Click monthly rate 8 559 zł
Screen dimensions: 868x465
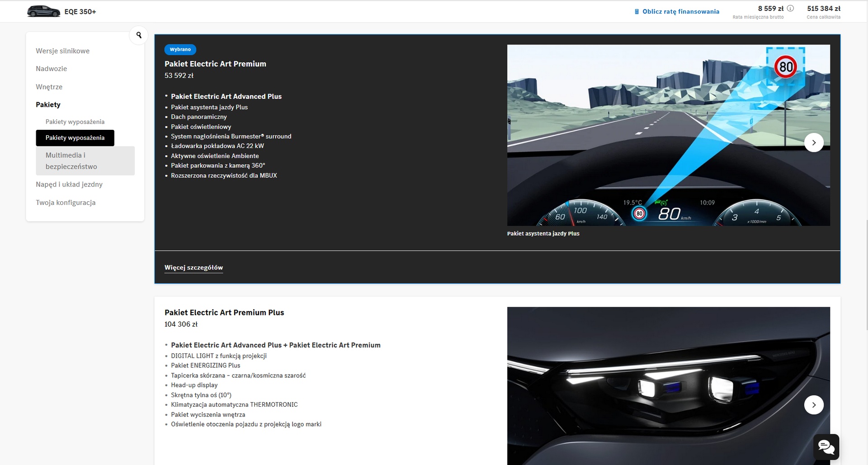771,8
